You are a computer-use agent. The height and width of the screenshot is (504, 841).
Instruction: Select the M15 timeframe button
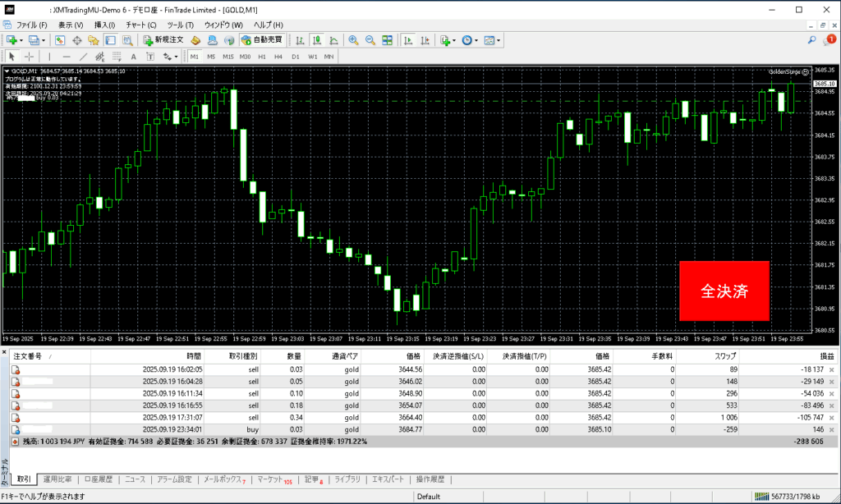click(x=227, y=57)
